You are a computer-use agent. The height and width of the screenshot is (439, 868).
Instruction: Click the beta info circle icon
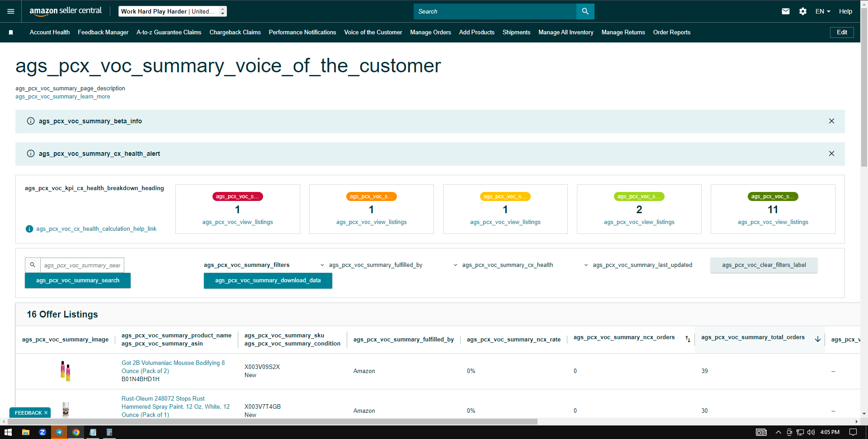pyautogui.click(x=31, y=121)
